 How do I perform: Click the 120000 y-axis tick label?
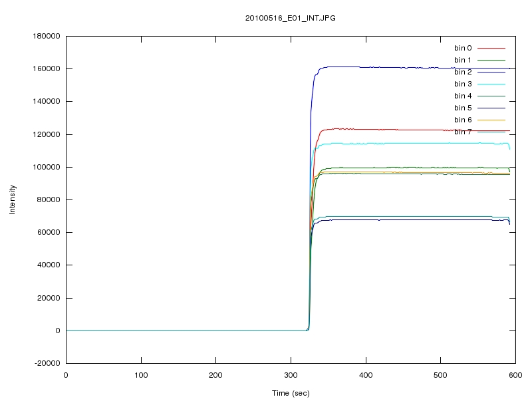point(47,134)
